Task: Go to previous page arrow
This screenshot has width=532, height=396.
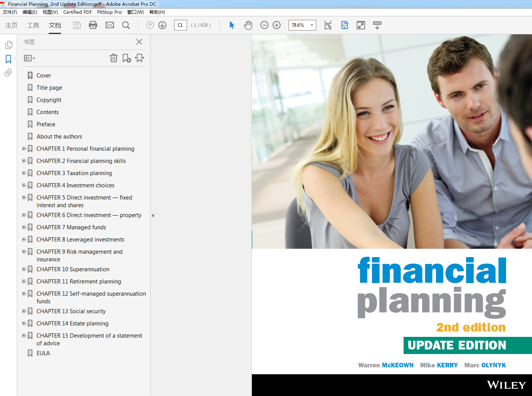Action: pos(150,25)
